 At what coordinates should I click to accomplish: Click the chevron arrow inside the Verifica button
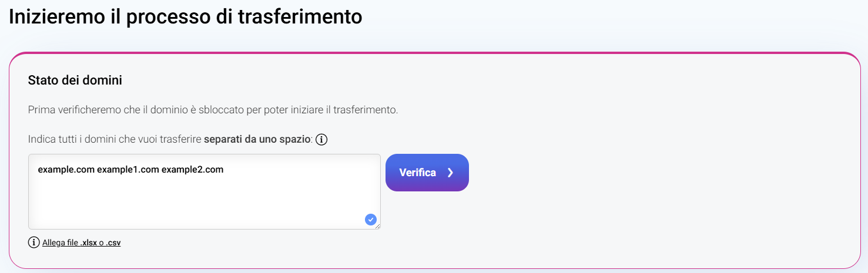point(450,173)
